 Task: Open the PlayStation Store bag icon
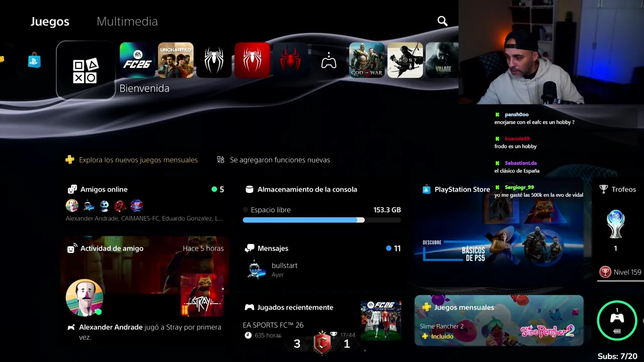(x=34, y=61)
